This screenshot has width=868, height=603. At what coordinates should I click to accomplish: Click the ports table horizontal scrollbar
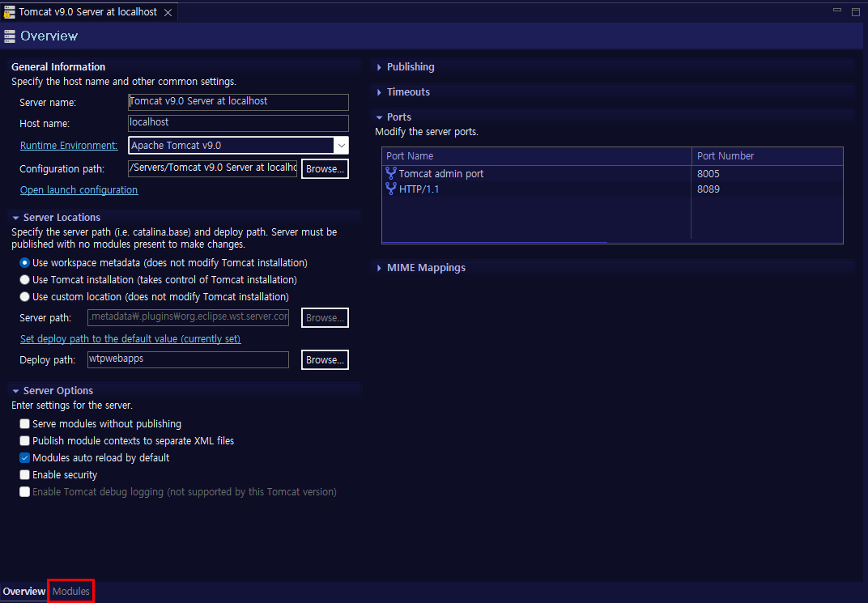tap(495, 242)
